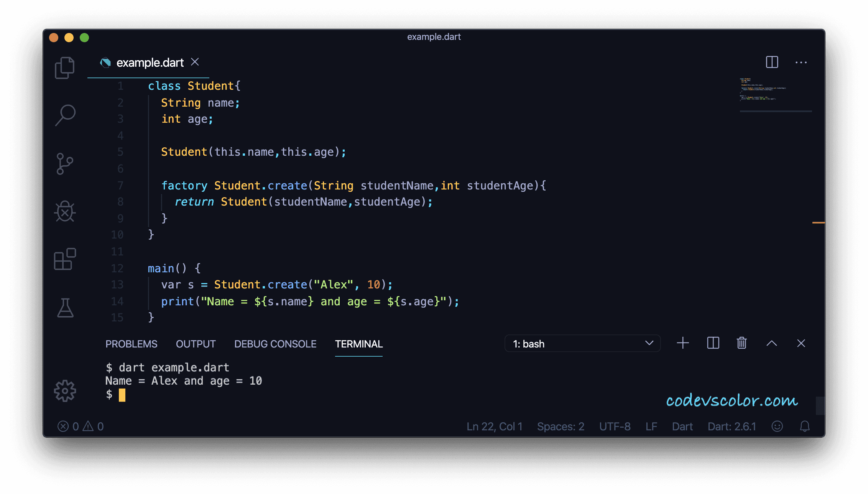Open the Explorer sidebar view
The image size is (868, 494).
[x=65, y=67]
